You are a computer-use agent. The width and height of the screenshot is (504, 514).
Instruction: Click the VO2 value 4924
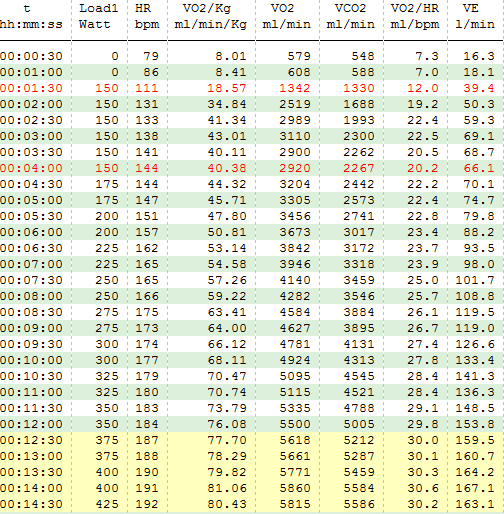click(295, 360)
